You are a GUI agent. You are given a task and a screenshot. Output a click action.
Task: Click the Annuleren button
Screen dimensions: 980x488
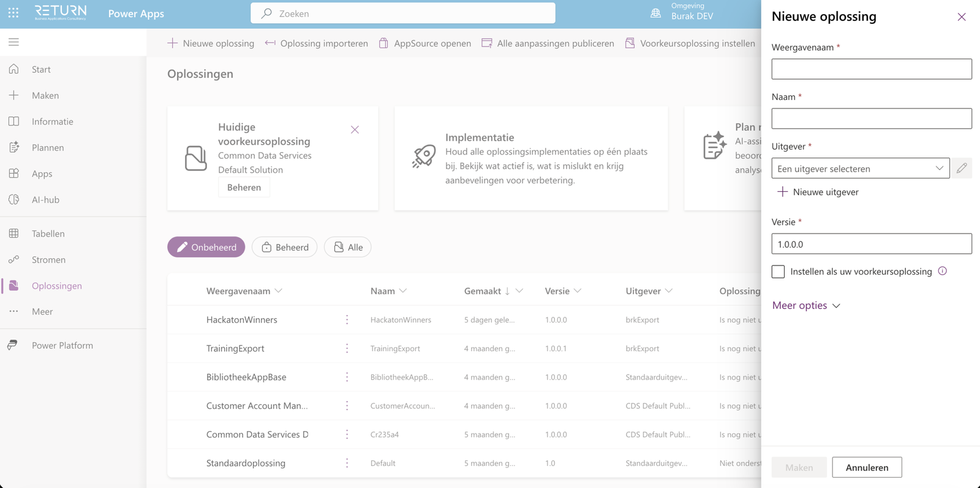(867, 467)
